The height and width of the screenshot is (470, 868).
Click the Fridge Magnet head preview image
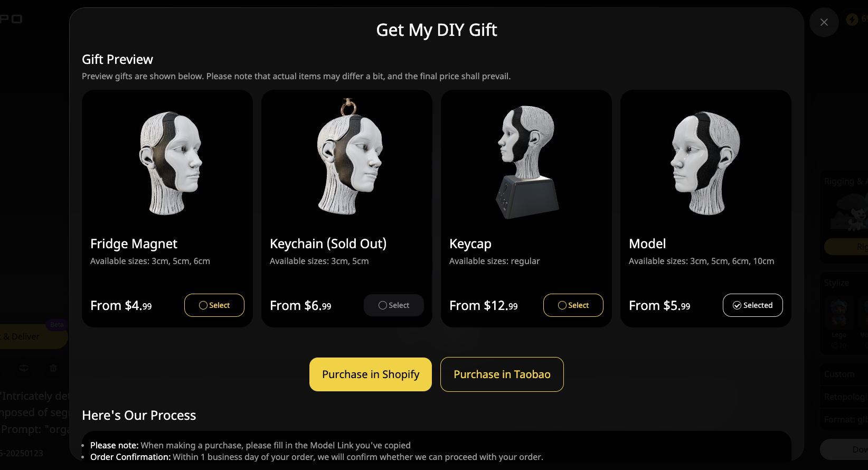(171, 163)
